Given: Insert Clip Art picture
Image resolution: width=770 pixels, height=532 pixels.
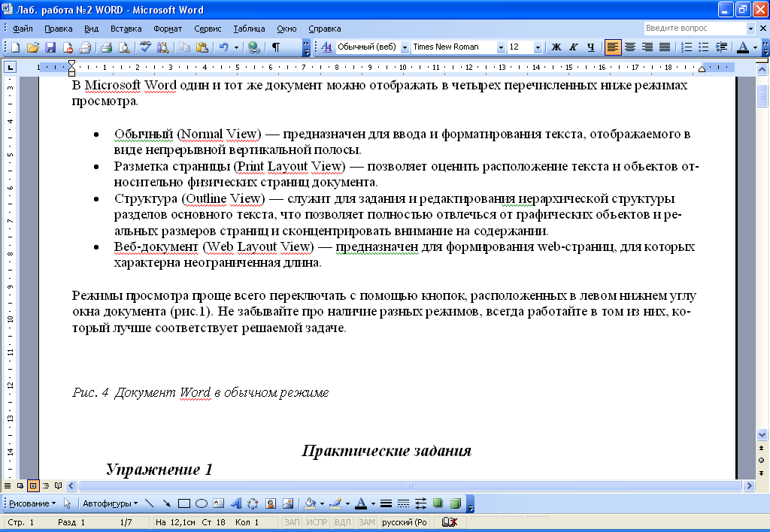Looking at the screenshot, I should click(271, 503).
